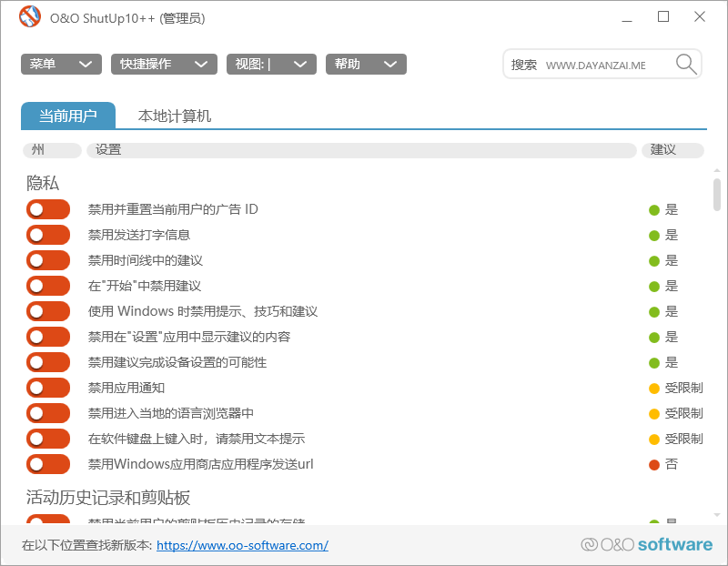
Task: Click 禁用建议完成设备设置的可能性 text
Action: [177, 363]
